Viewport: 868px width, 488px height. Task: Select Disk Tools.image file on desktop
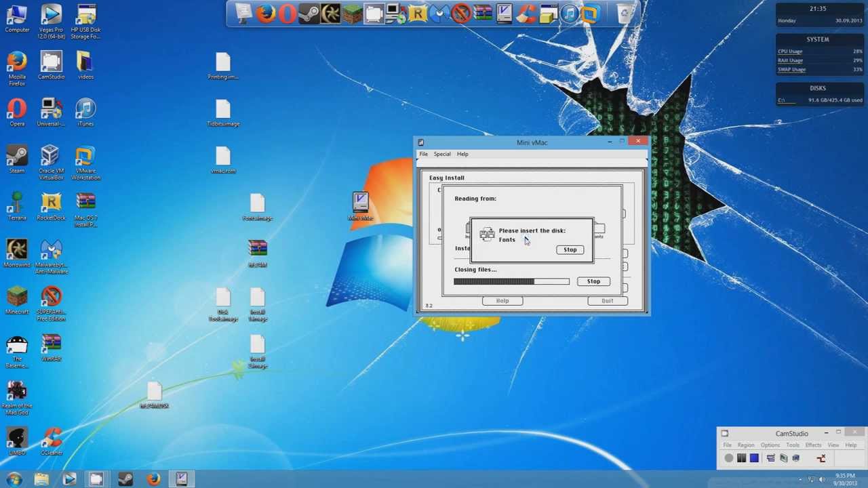pyautogui.click(x=223, y=305)
